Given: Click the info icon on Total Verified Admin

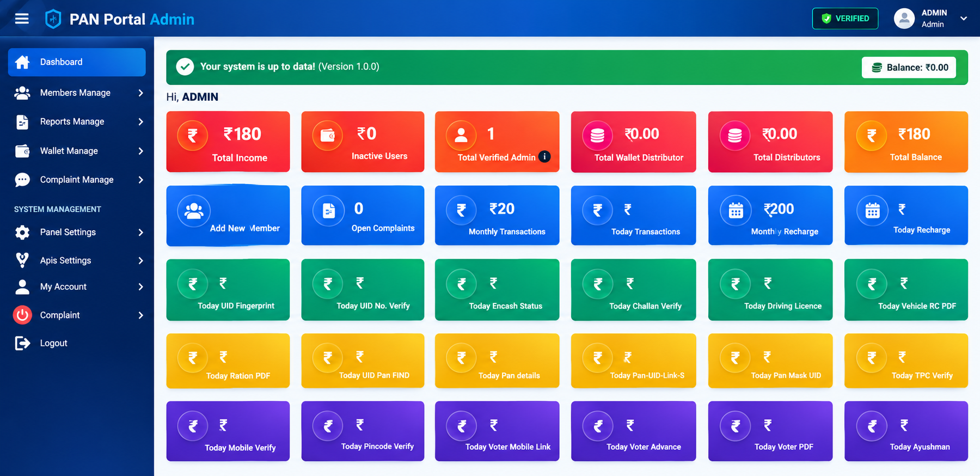Looking at the screenshot, I should coord(544,157).
